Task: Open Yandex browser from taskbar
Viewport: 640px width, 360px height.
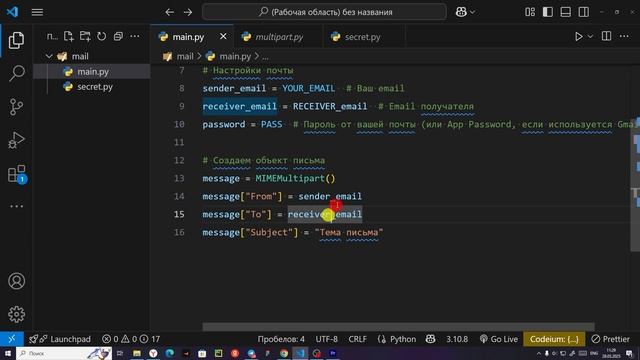Action: 153,353
